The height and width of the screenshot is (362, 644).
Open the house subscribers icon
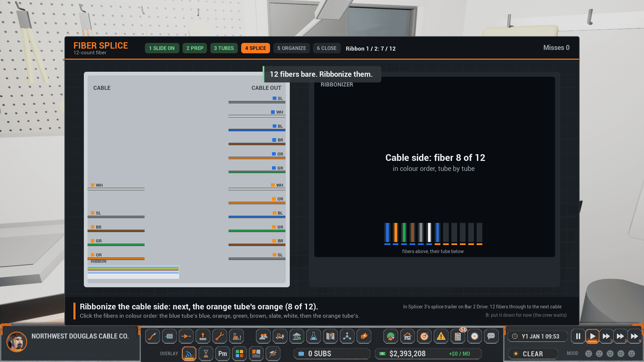tap(408, 336)
